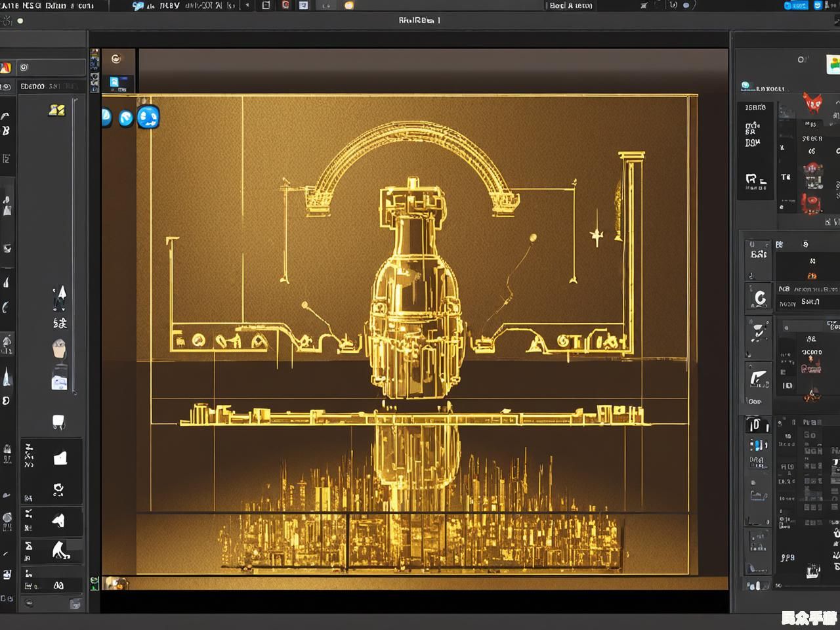This screenshot has height=630, width=840.
Task: Click the vertical scrollbar in left panel
Action: [x=75, y=246]
